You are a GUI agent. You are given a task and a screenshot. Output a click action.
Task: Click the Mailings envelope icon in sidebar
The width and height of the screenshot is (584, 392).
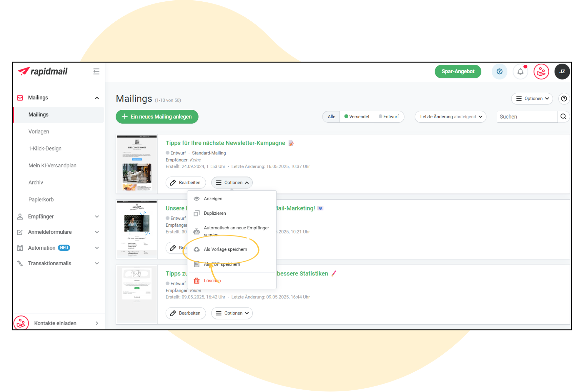pos(20,98)
